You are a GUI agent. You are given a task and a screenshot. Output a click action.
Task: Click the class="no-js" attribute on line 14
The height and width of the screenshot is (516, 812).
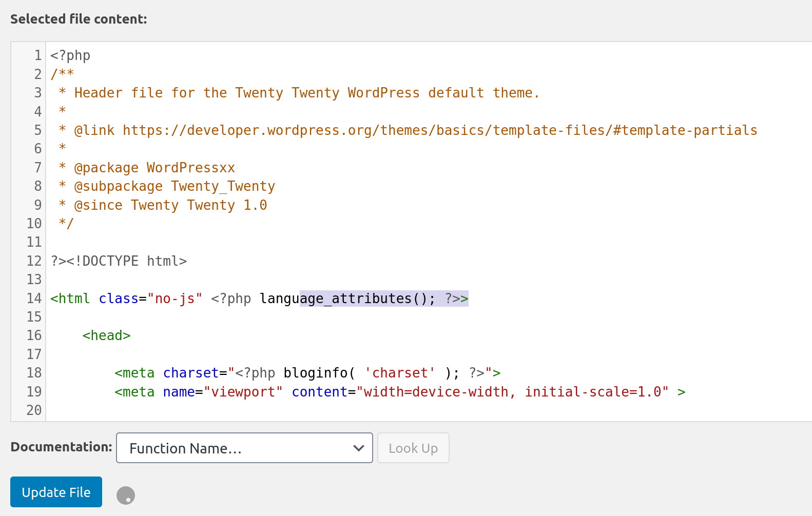point(150,299)
